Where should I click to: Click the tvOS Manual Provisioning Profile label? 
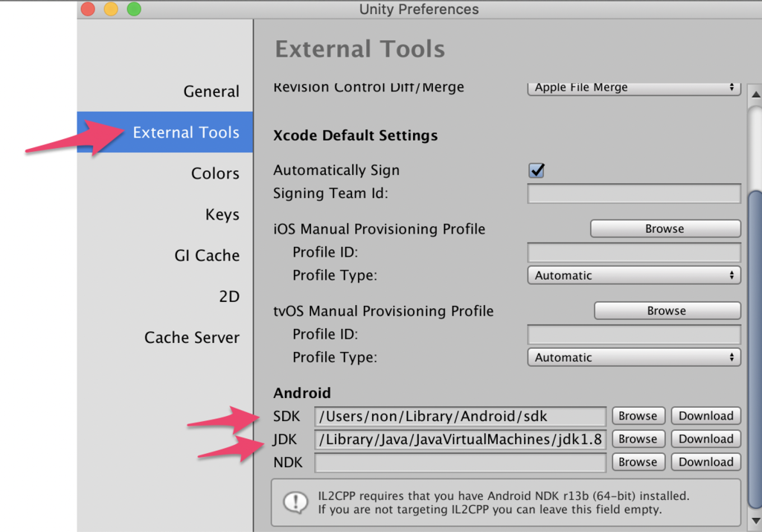tap(383, 311)
